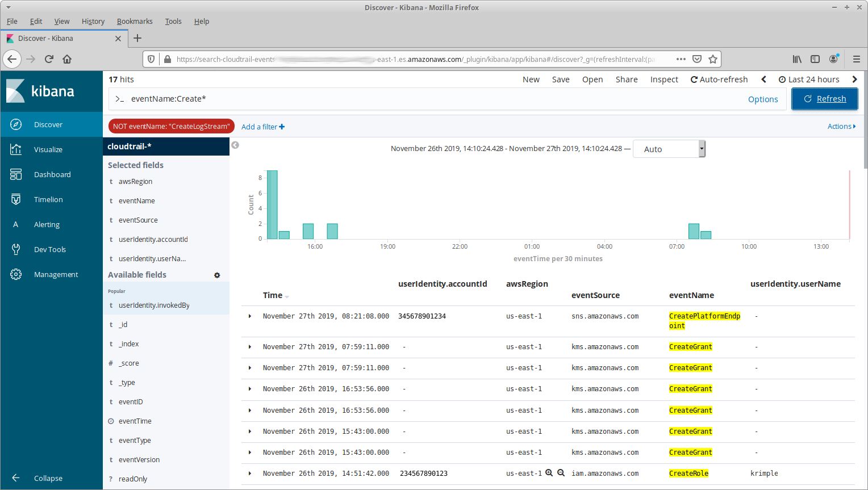The image size is (868, 490).
Task: Open the Bookmarks menu
Action: pos(135,21)
